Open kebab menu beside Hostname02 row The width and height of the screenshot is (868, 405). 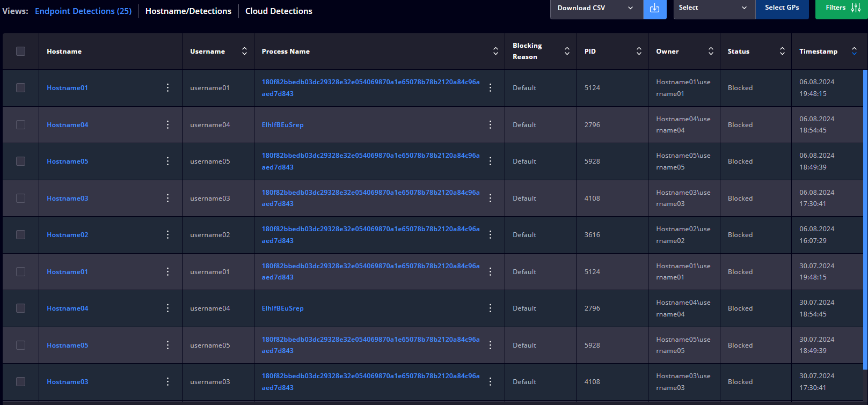[167, 234]
